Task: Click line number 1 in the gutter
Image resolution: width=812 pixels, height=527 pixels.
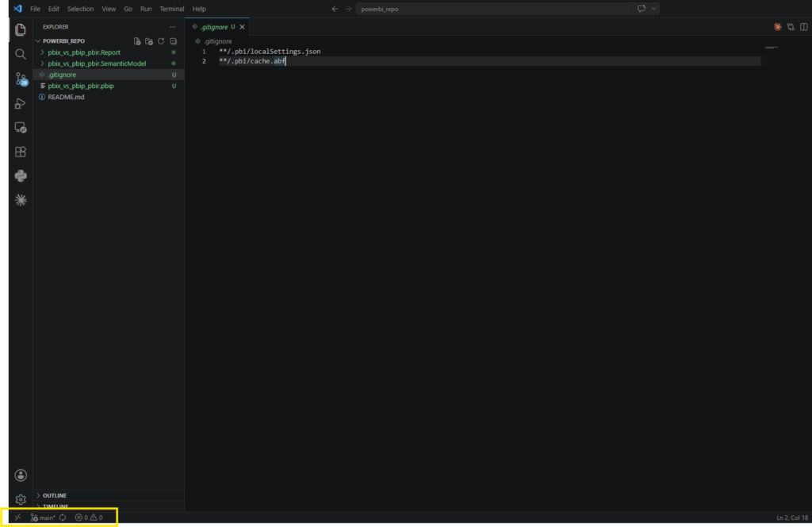Action: coord(204,52)
